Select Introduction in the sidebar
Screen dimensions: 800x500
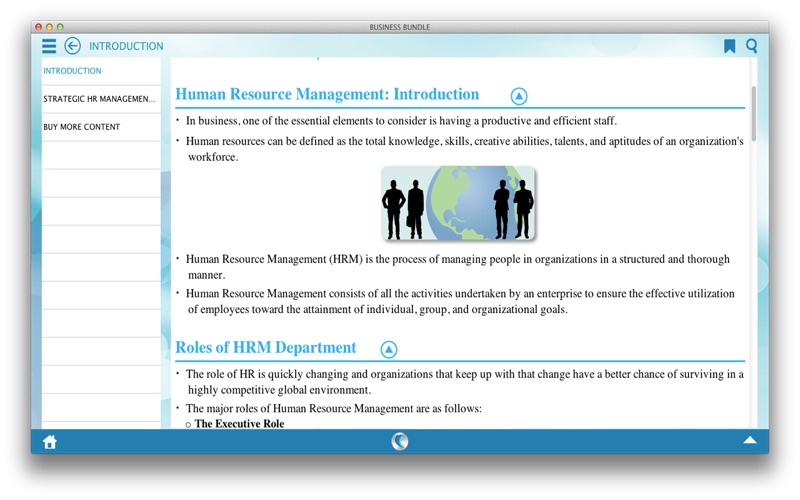coord(101,71)
